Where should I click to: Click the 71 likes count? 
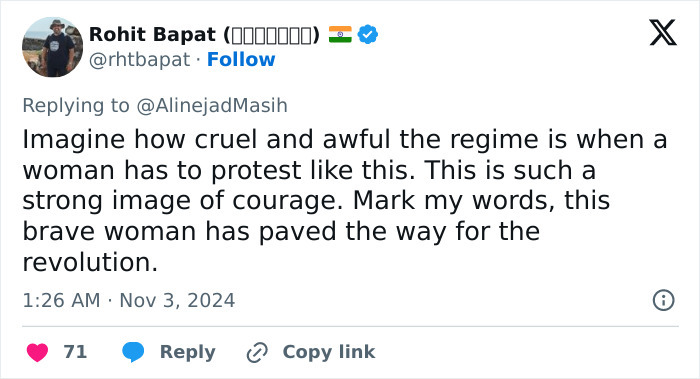pyautogui.click(x=75, y=352)
